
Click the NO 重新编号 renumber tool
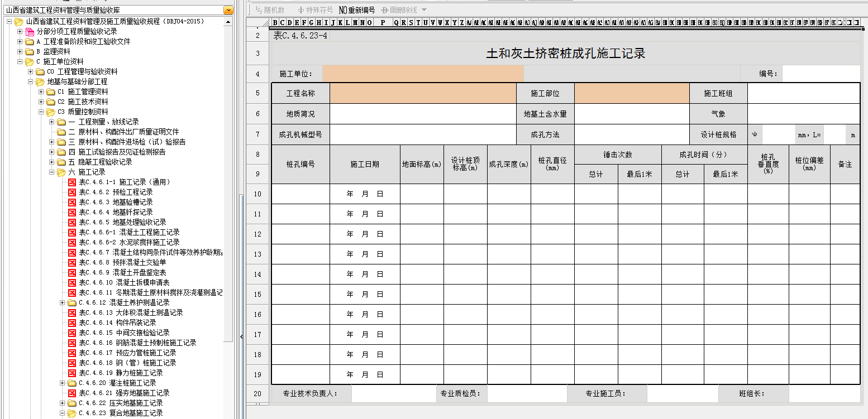[357, 10]
